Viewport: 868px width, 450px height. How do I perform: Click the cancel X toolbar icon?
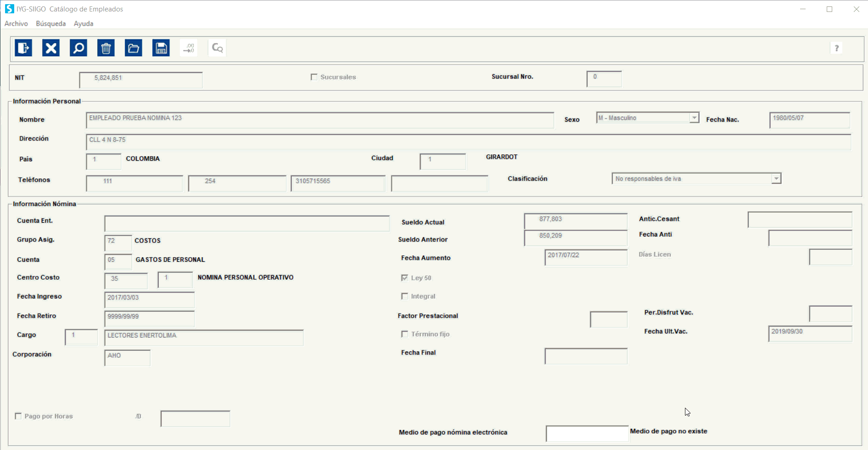pos(51,48)
